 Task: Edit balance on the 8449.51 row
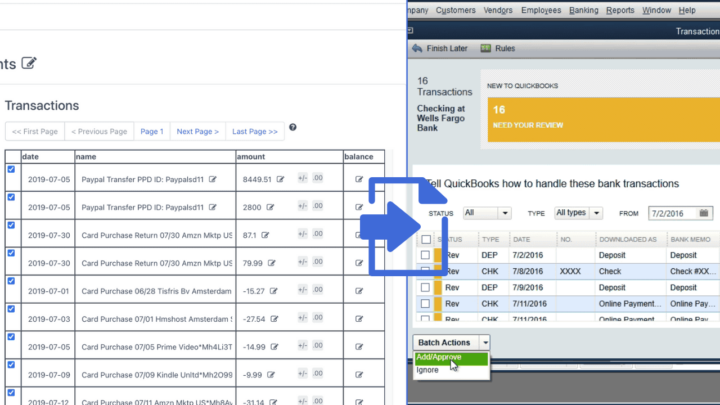click(x=359, y=179)
